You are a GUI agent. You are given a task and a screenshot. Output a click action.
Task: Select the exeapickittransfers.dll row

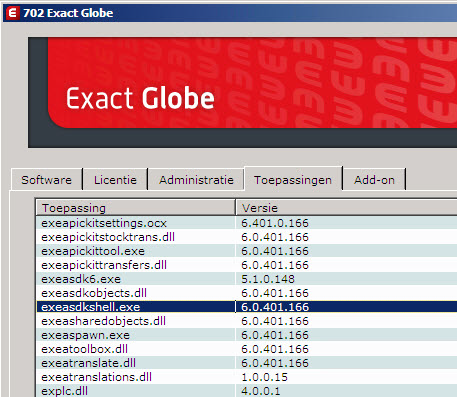[247, 265]
